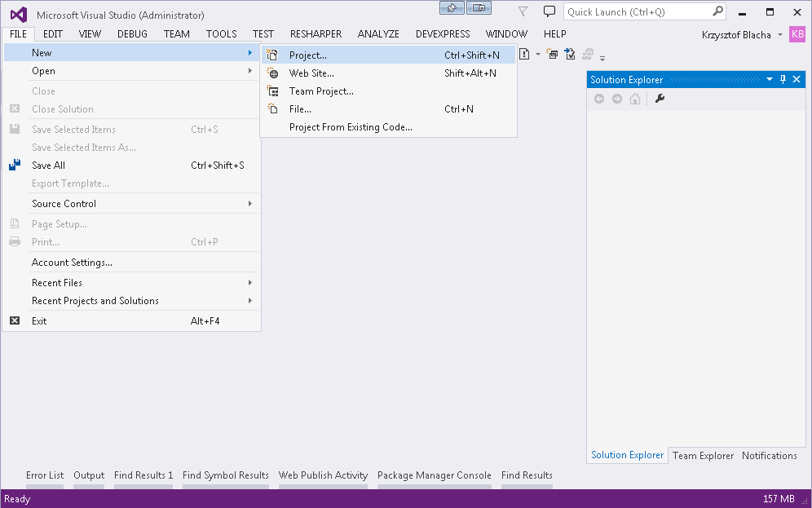Click the Close Solution icon
The height and width of the screenshot is (508, 812).
click(x=15, y=108)
